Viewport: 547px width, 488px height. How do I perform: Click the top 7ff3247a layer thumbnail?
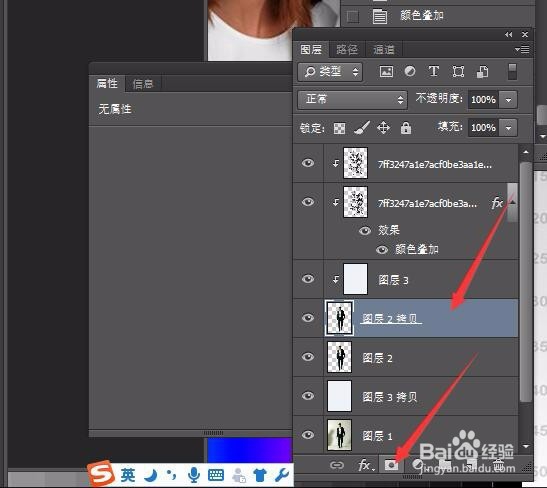[x=355, y=163]
